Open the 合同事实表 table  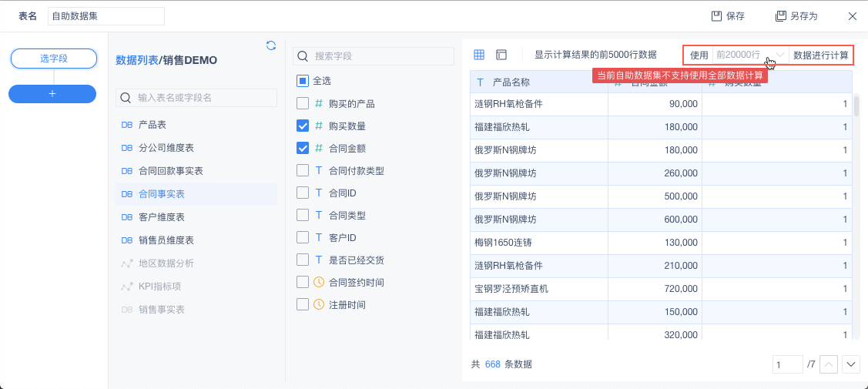(x=161, y=194)
